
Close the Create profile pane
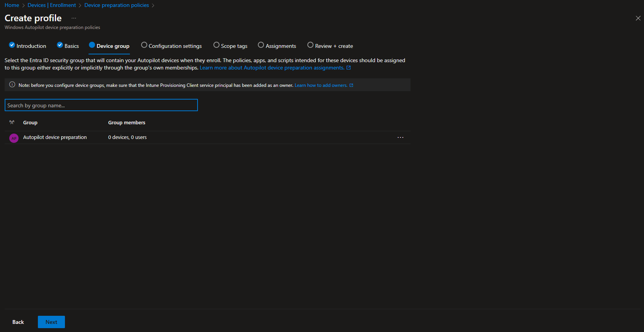[638, 18]
